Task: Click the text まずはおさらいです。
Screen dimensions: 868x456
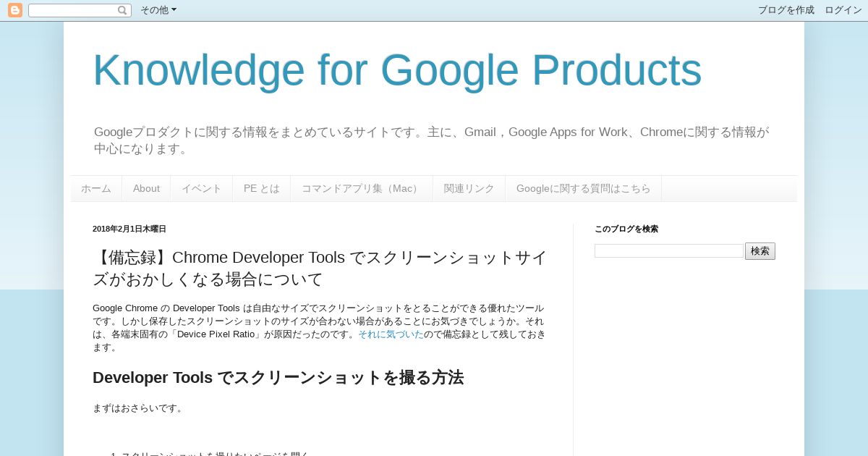Action: click(138, 408)
